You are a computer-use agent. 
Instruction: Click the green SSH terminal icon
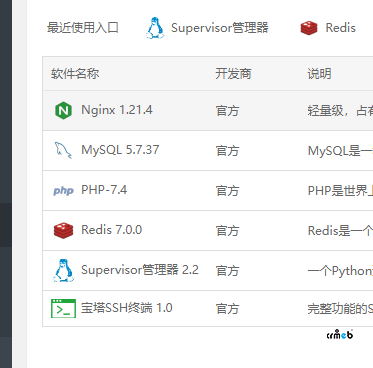pos(63,308)
